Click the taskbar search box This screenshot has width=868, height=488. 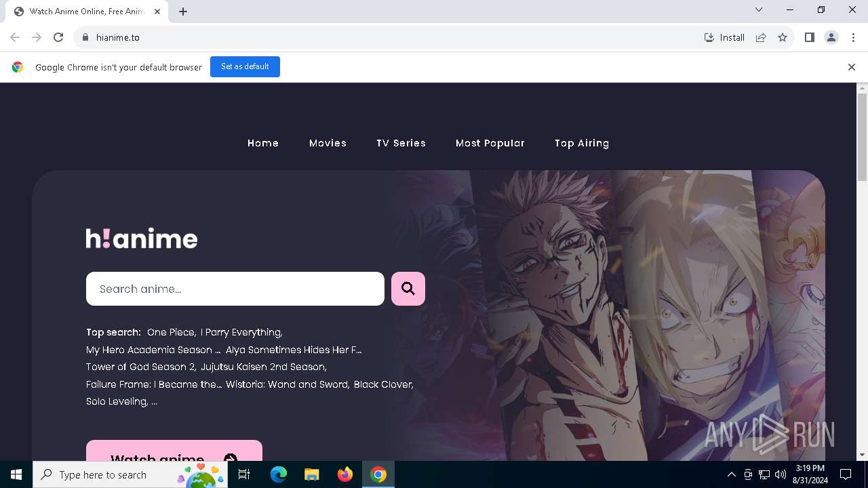tap(131, 474)
